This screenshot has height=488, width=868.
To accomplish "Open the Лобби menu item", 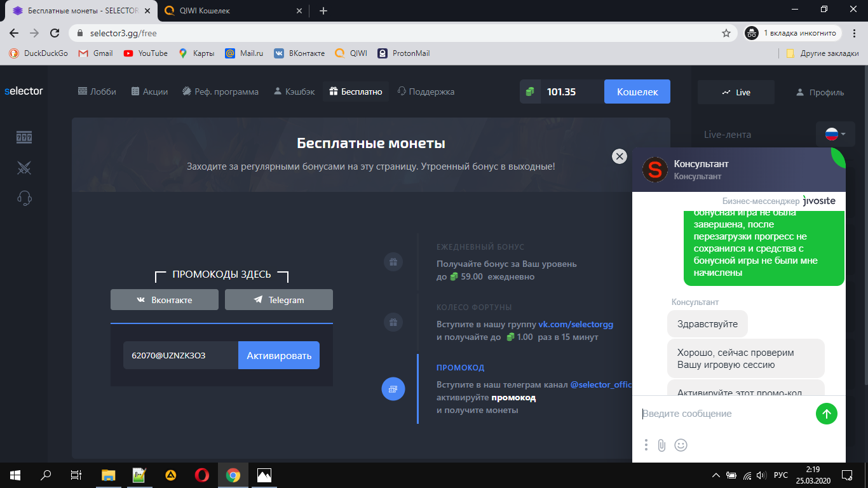I will tap(97, 91).
